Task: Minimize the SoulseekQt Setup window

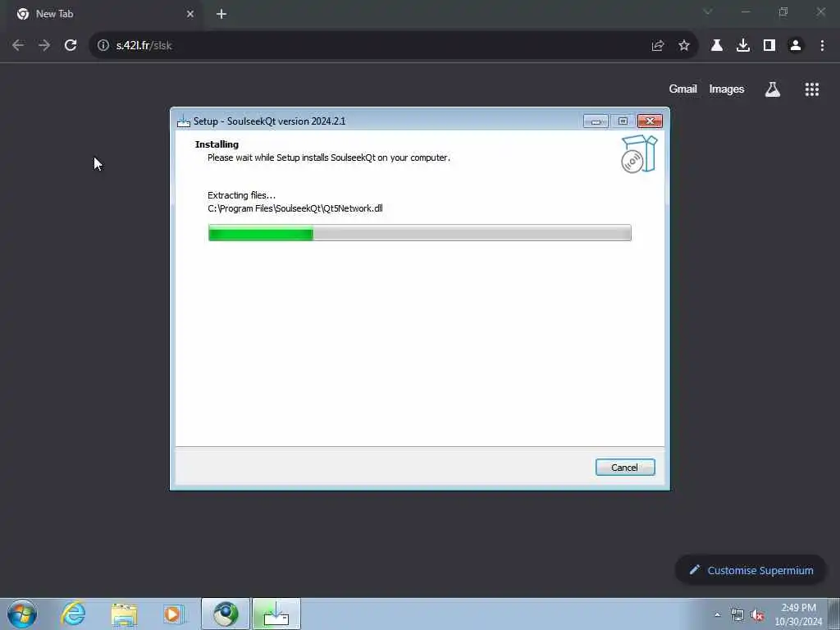Action: 596,121
